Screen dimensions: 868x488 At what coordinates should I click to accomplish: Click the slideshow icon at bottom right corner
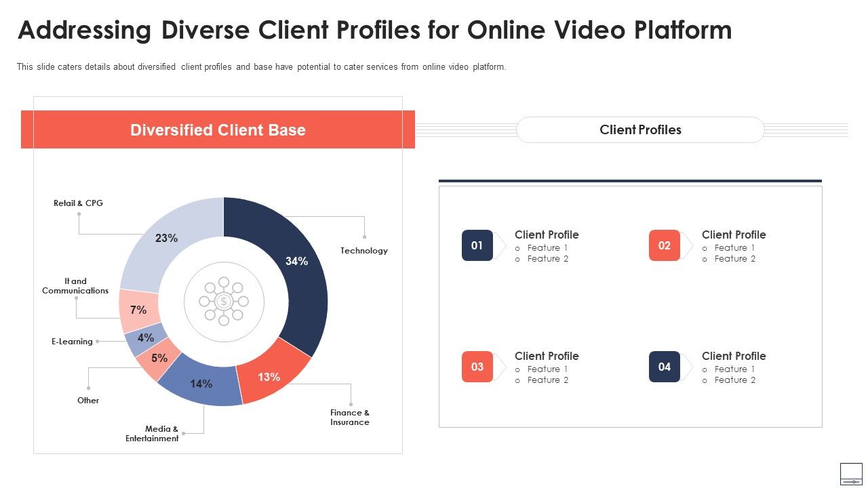(x=851, y=474)
